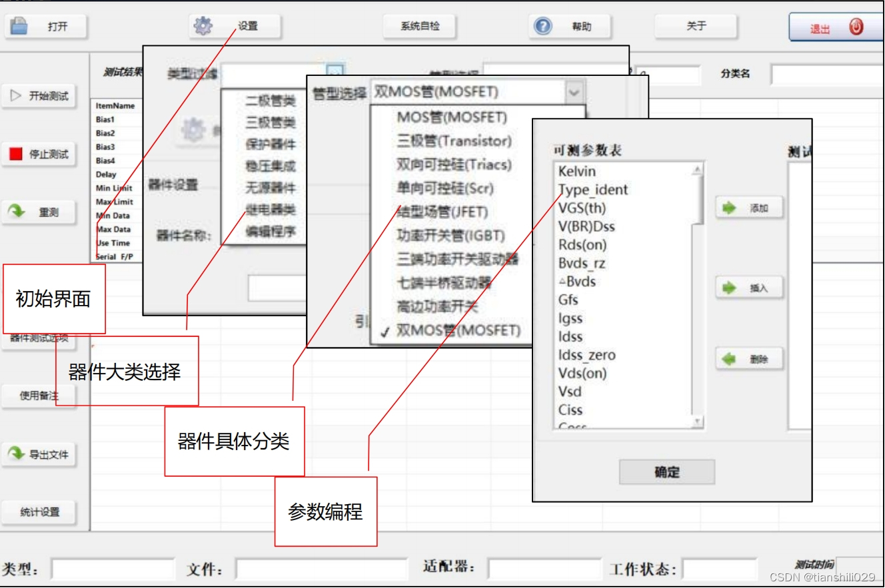Select 稳压集成 in the type list
Screen dimensions: 885x588
pos(271,166)
